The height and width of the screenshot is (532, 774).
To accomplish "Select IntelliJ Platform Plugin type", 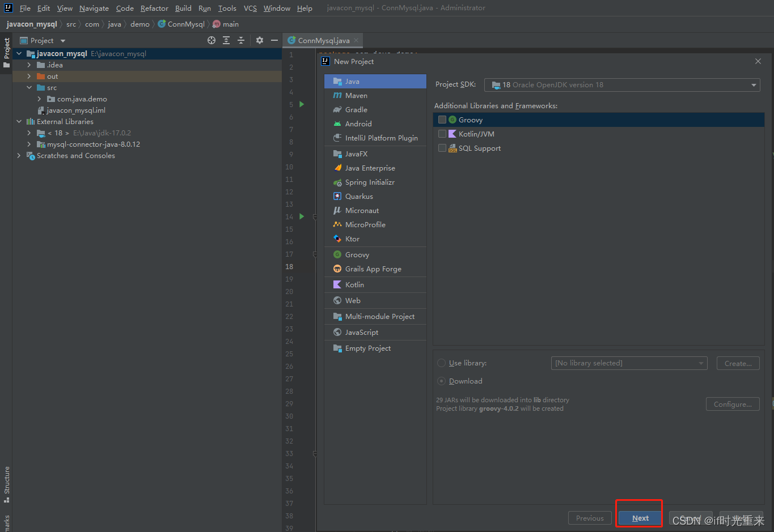I will 375,138.
